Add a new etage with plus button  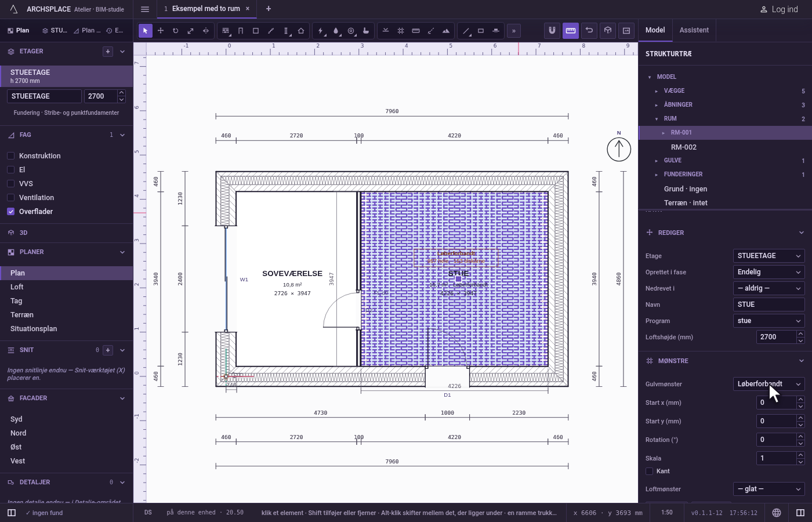[x=108, y=52]
